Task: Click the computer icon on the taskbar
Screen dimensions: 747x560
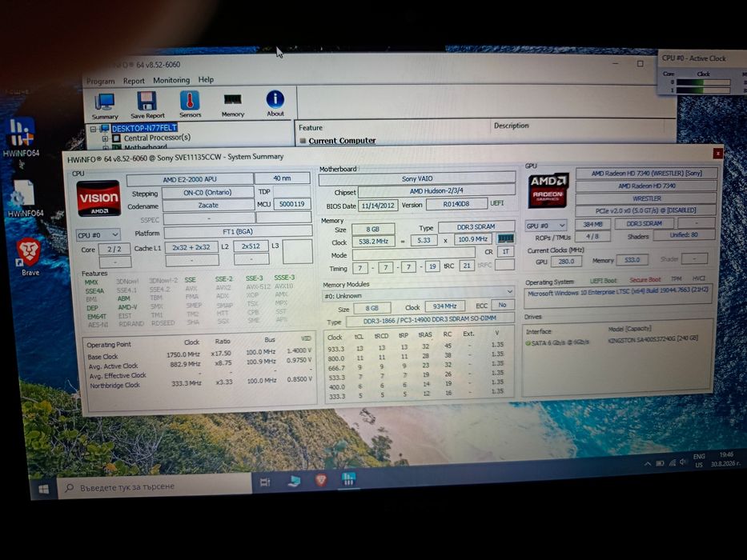Action: [x=294, y=481]
